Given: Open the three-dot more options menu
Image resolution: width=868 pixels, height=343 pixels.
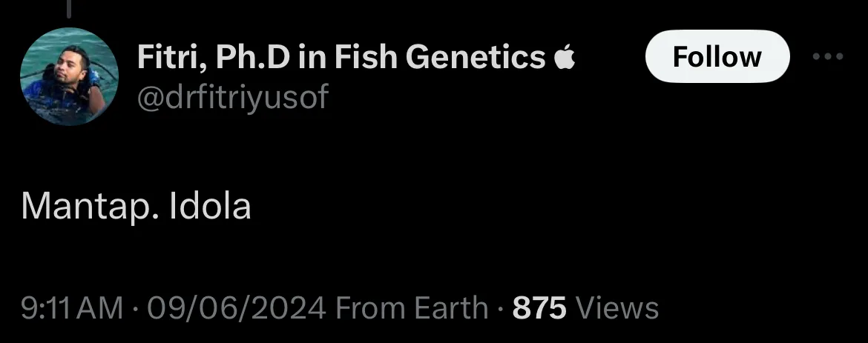Looking at the screenshot, I should pos(828,56).
